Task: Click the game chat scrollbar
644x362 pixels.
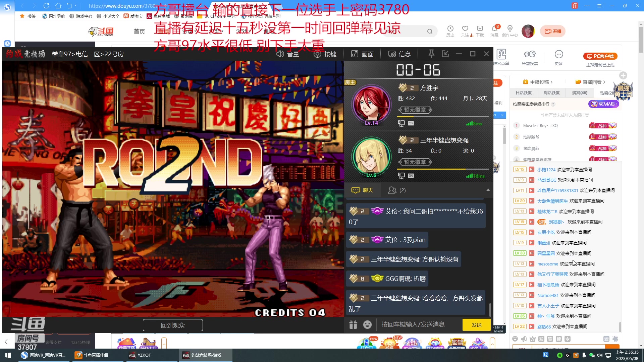Action: point(490,310)
